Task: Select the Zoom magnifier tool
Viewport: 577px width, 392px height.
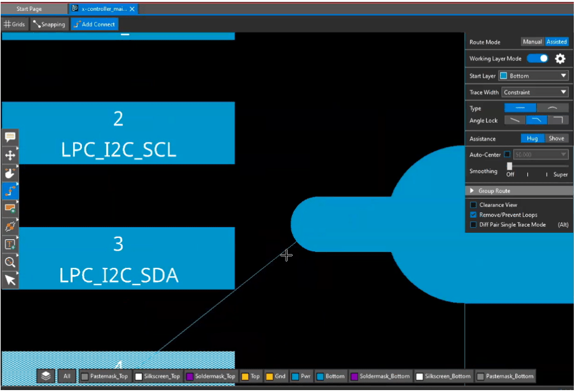Action: click(10, 262)
